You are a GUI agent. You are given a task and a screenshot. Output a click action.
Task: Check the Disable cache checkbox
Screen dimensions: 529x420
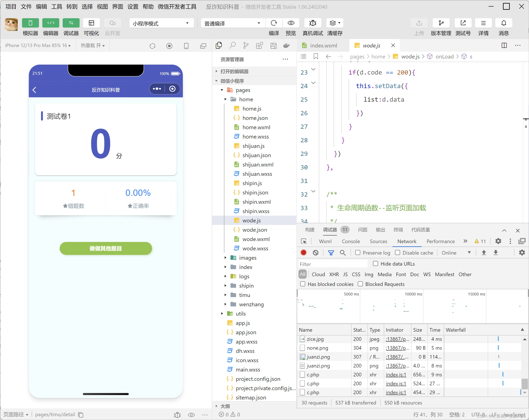pyautogui.click(x=398, y=253)
